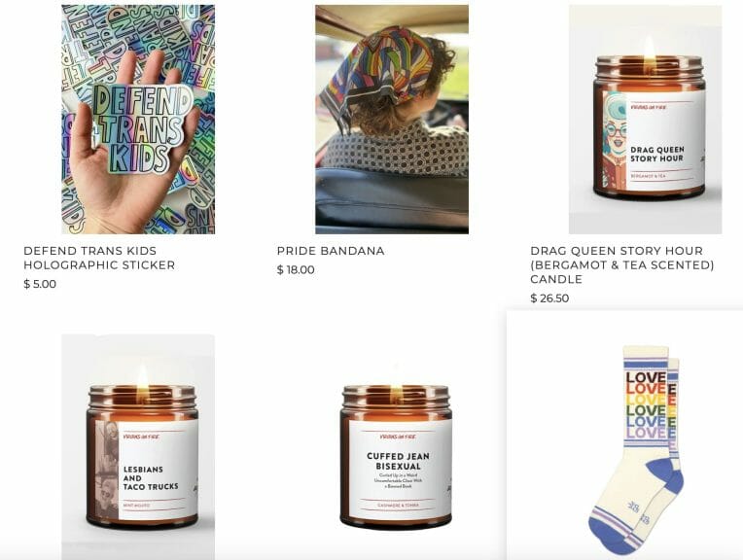Click the Cuffed Jean Bisexual jar label
This screenshot has height=560, width=743.
pyautogui.click(x=401, y=470)
